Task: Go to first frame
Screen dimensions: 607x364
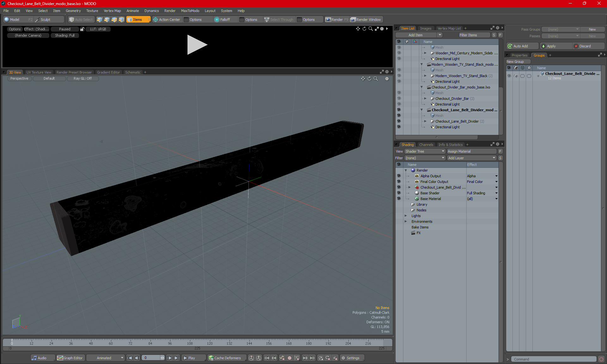Action: [129, 358]
